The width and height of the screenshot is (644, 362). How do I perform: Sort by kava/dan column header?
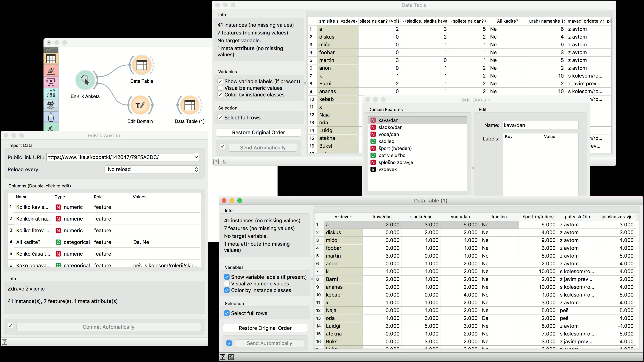pyautogui.click(x=382, y=217)
